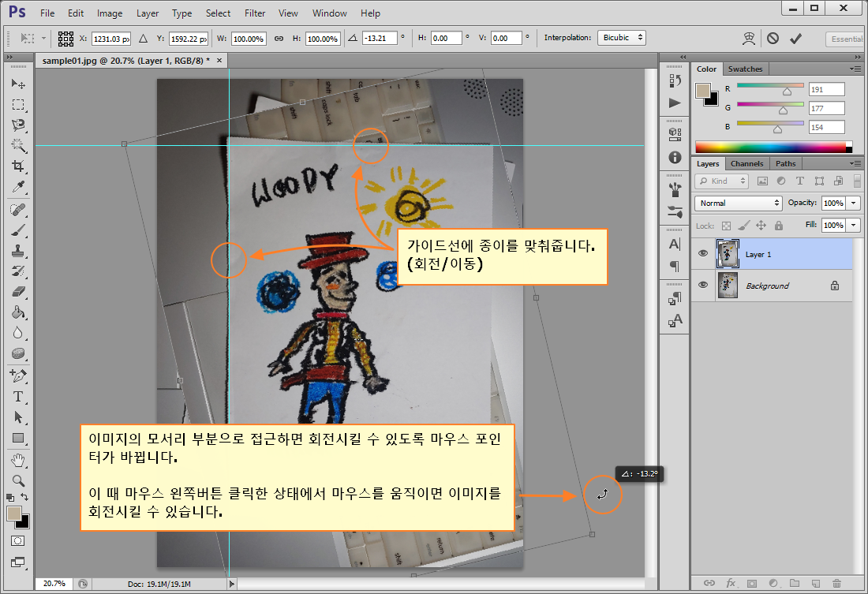The width and height of the screenshot is (868, 594).
Task: Select the Clone Stamp tool
Action: 17,251
